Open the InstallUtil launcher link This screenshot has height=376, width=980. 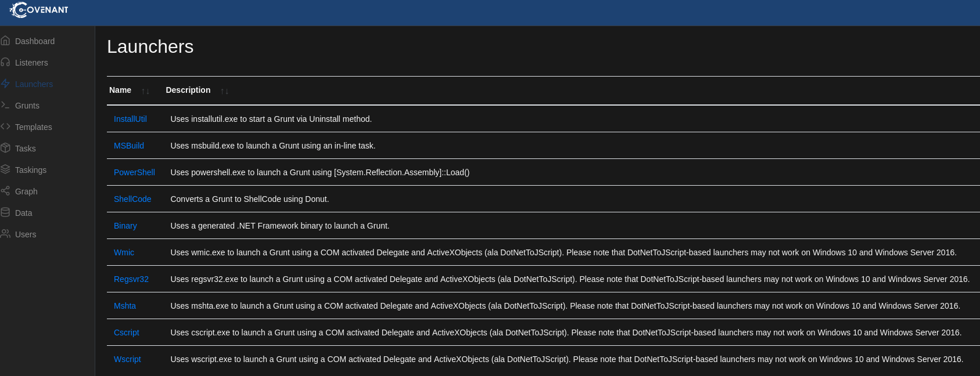pos(130,119)
